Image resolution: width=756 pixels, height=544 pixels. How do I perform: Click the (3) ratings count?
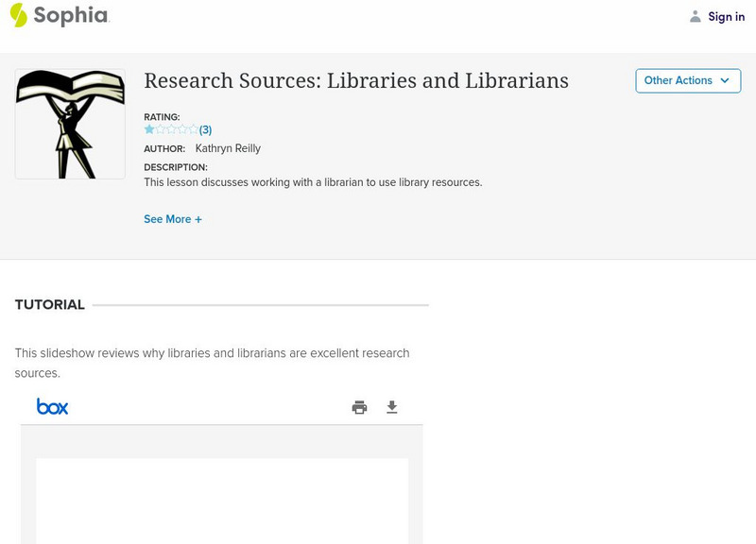[x=205, y=130]
